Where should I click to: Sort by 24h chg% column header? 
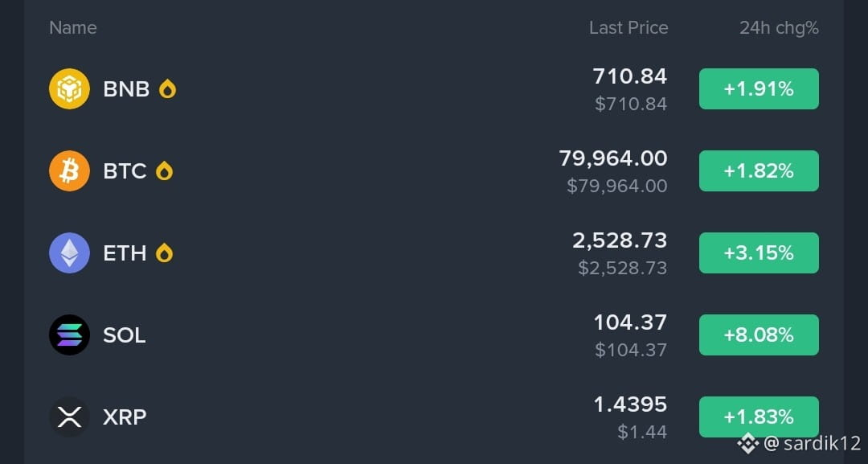pyautogui.click(x=779, y=27)
